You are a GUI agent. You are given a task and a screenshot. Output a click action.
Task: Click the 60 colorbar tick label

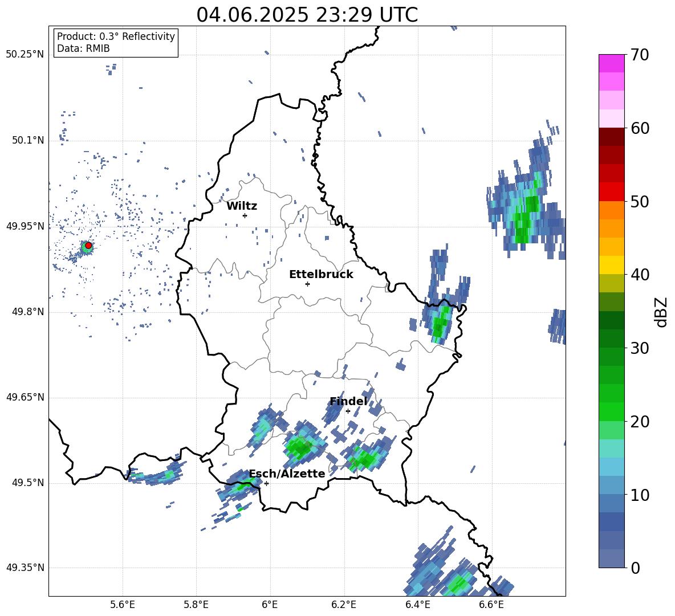point(639,128)
